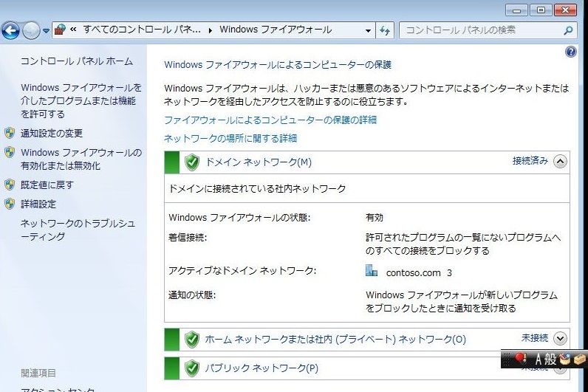This screenshot has height=392, width=588.
Task: Click green shield icon of パブリック ネットワーク
Action: [192, 368]
